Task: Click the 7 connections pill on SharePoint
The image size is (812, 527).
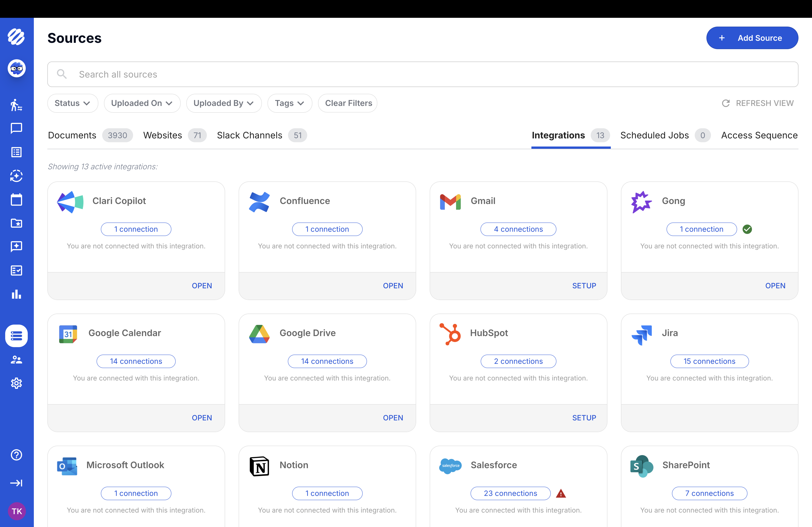Action: [709, 493]
